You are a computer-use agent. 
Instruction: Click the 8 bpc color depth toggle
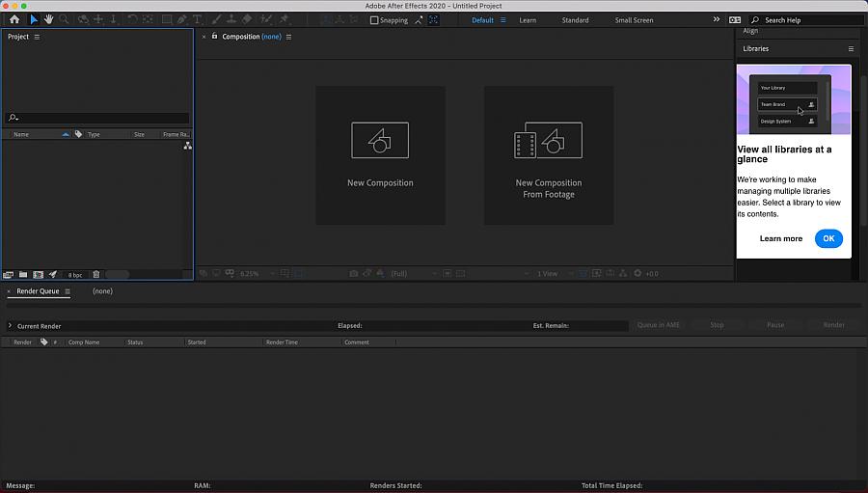74,275
